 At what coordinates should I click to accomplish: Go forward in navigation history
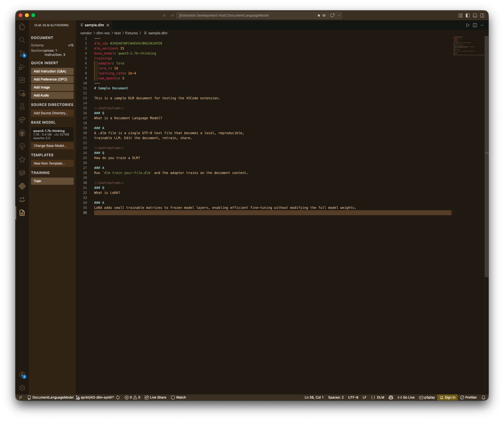coord(172,15)
